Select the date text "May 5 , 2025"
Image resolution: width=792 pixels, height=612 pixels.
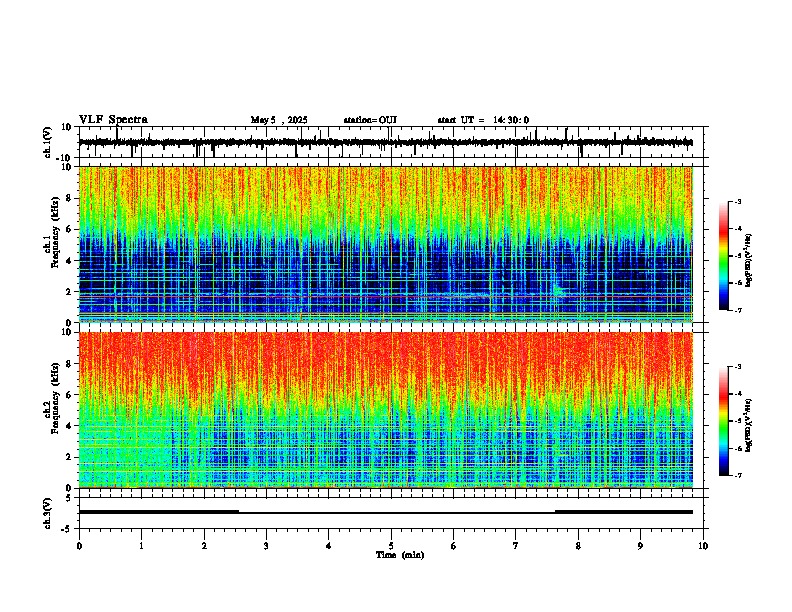(x=279, y=120)
